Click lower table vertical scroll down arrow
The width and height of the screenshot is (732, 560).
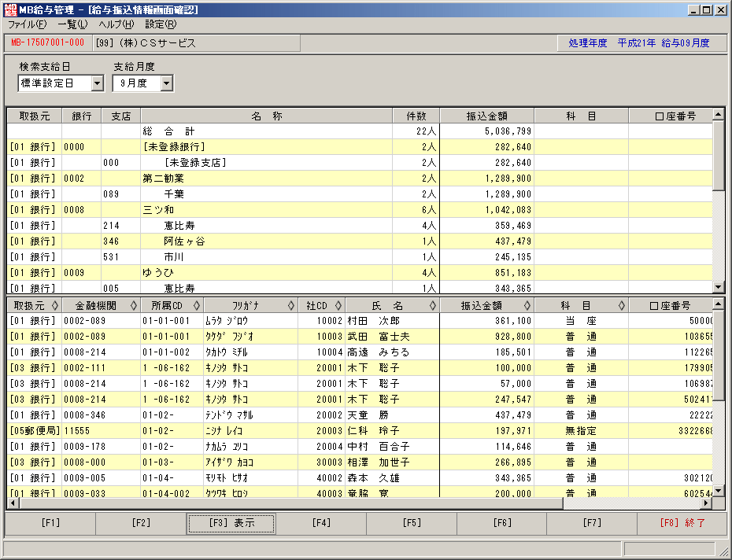(718, 491)
